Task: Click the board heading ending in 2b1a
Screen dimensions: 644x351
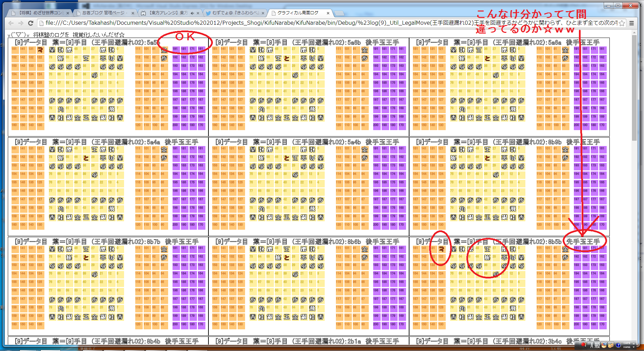Action: (307, 341)
